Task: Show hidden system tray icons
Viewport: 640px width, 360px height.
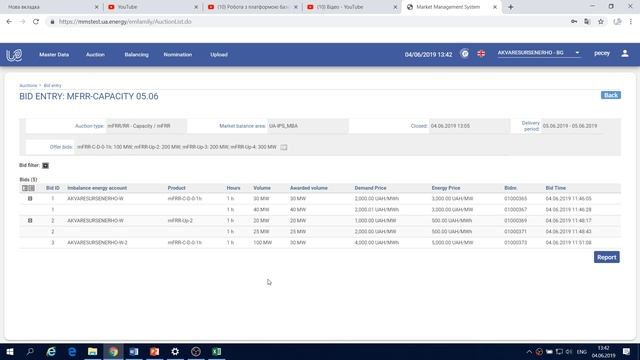Action: [x=529, y=351]
